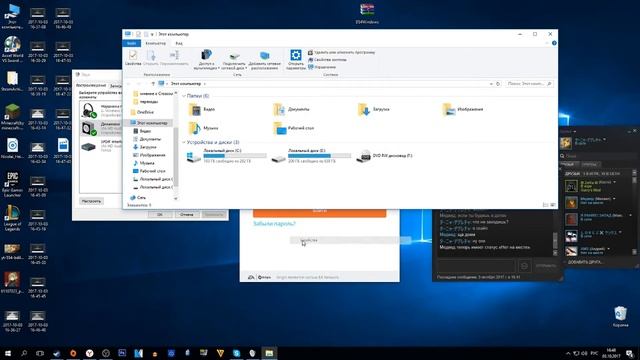Select Local Disk (E:) drive icon
The image size is (640, 360).
(278, 157)
